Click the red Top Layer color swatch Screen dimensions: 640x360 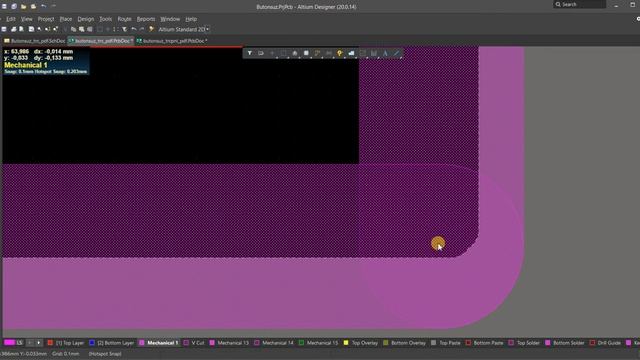point(50,343)
